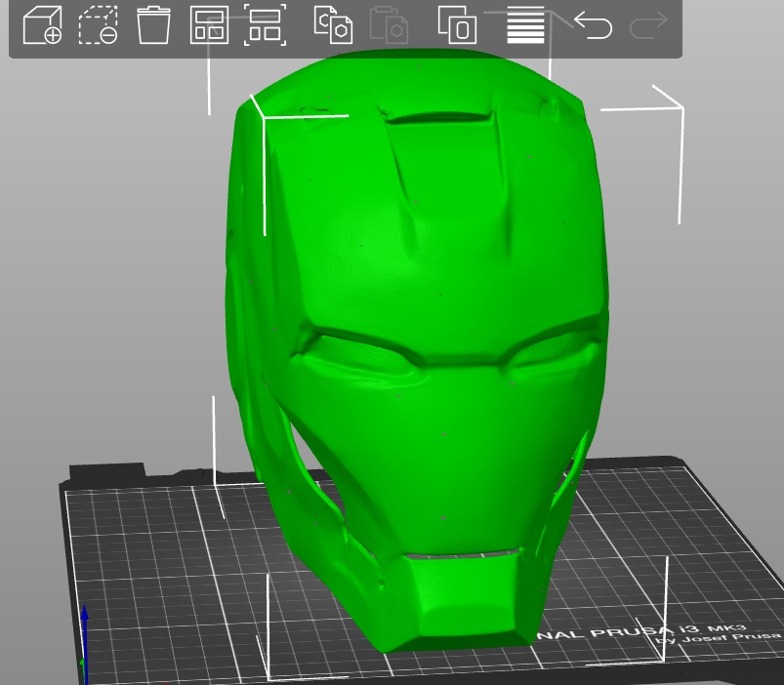The image size is (784, 685).
Task: Click the Delete selected object icon
Action: (x=98, y=25)
